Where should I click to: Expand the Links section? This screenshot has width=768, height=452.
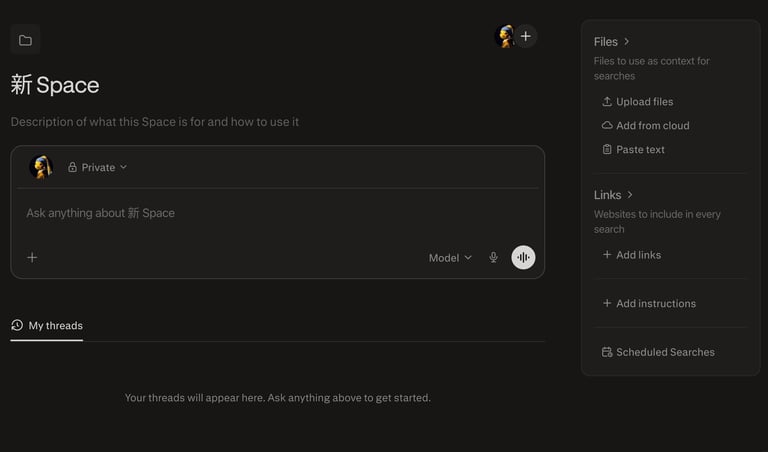[613, 195]
